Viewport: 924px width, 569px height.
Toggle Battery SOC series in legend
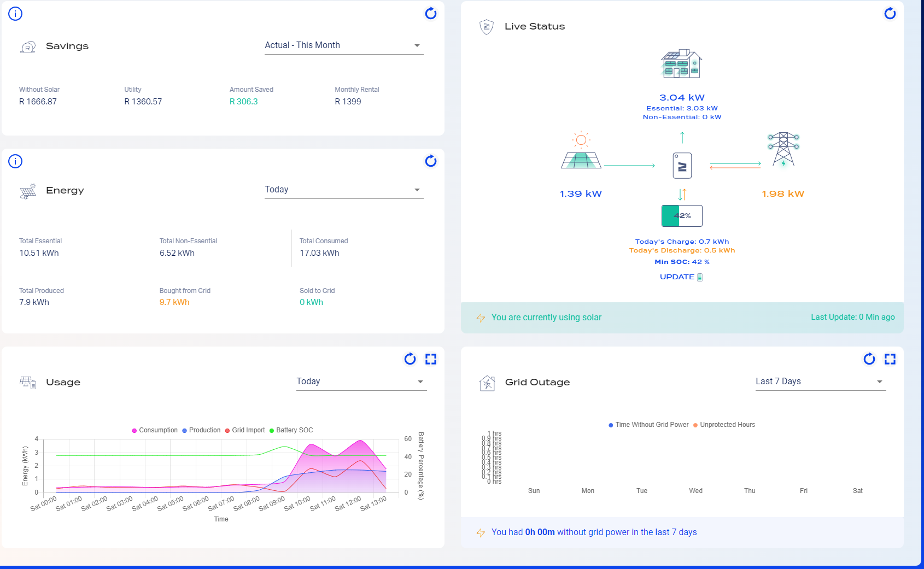point(291,430)
